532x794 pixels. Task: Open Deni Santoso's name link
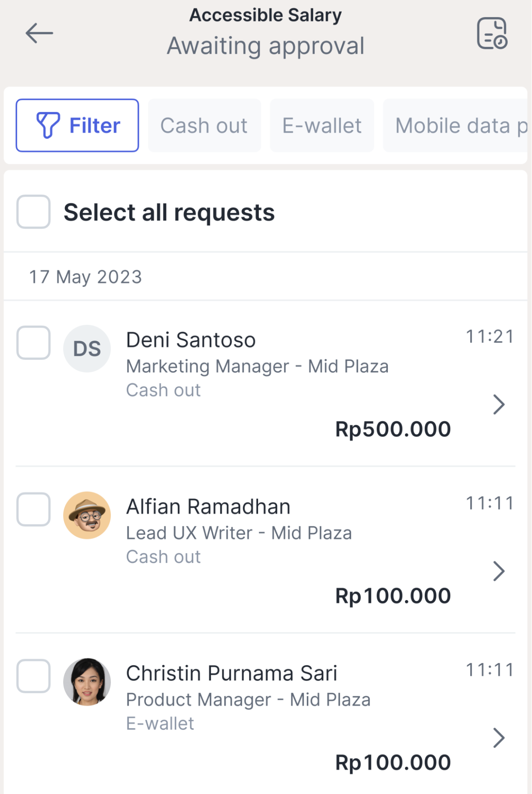[x=191, y=340]
